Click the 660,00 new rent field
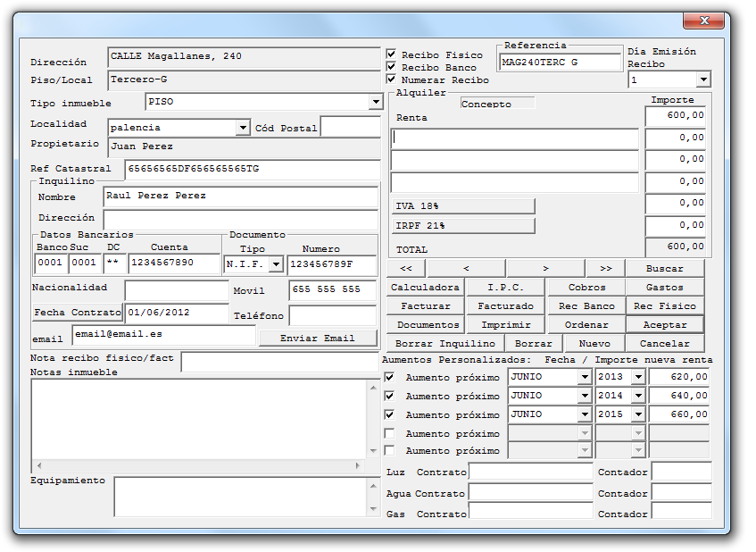Viewport: 756px width, 552px height. tap(679, 414)
